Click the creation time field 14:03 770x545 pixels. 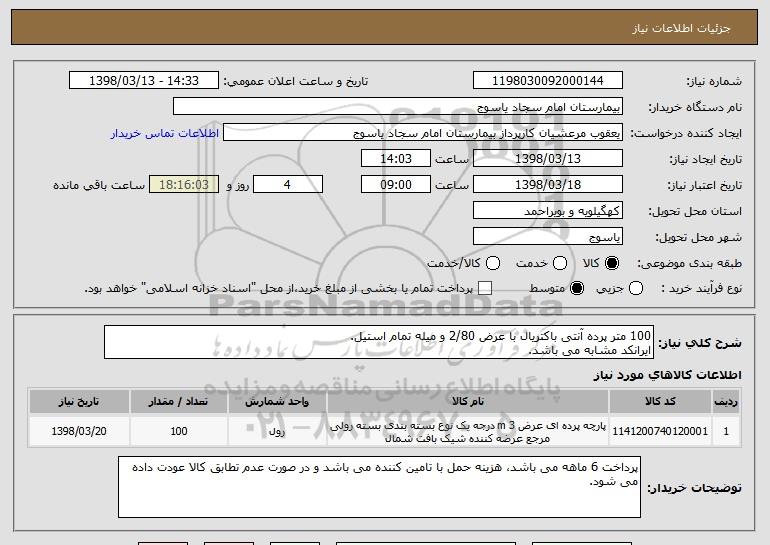(396, 159)
